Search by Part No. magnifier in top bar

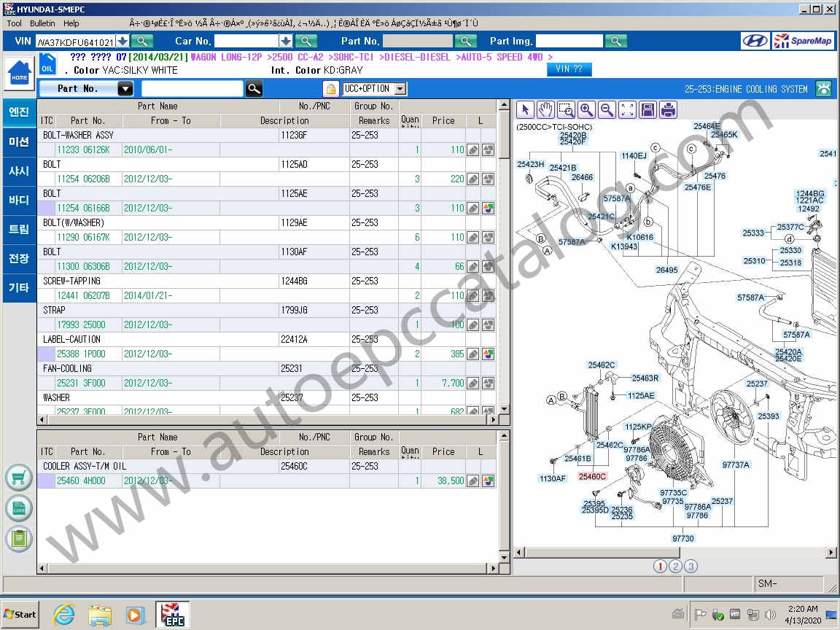tap(465, 41)
